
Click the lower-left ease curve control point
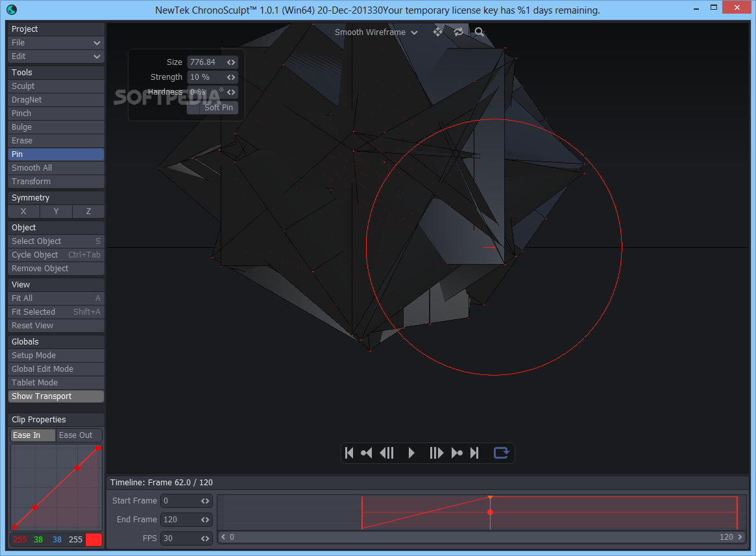14,527
